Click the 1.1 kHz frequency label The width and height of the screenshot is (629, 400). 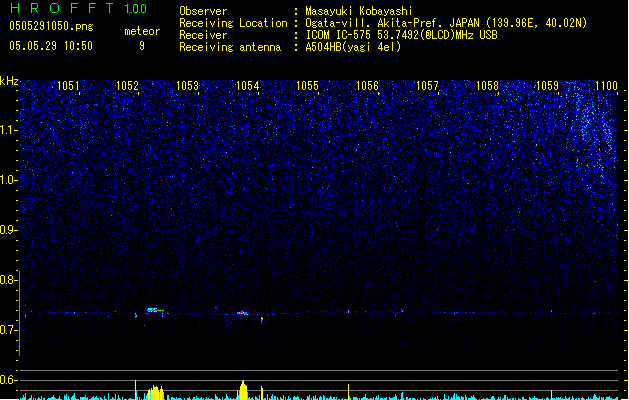pos(8,130)
